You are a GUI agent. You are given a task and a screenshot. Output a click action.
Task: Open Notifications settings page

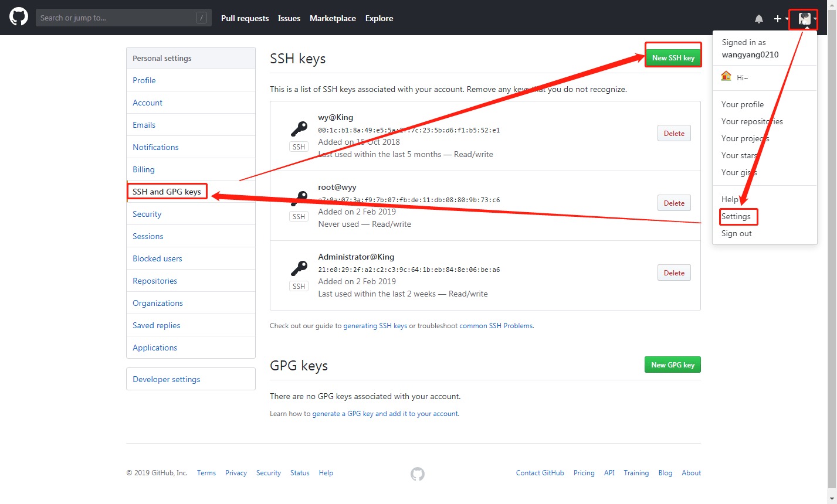[191, 147]
